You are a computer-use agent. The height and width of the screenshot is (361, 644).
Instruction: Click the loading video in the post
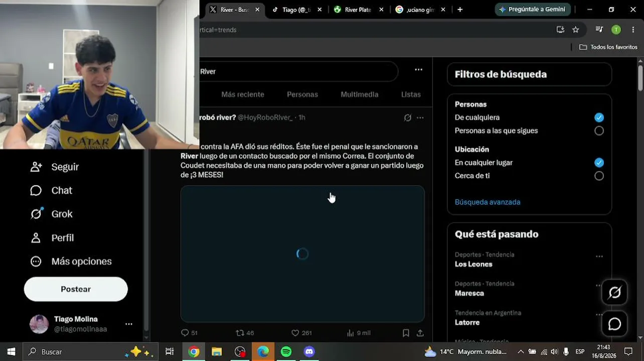(x=302, y=254)
